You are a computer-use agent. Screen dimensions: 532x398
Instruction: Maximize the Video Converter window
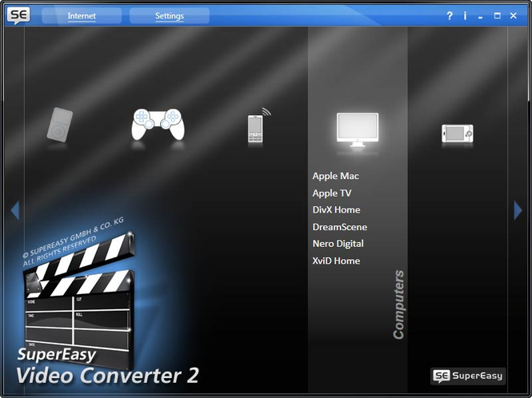497,16
